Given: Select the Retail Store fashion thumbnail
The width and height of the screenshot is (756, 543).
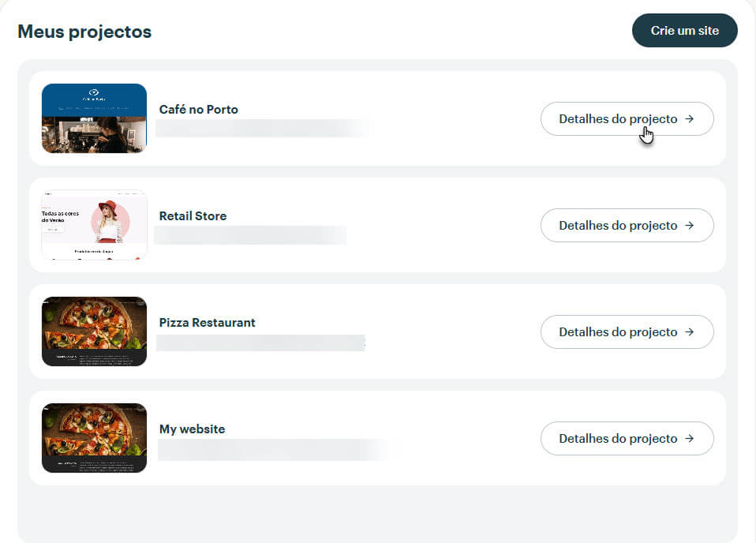Looking at the screenshot, I should (x=94, y=225).
